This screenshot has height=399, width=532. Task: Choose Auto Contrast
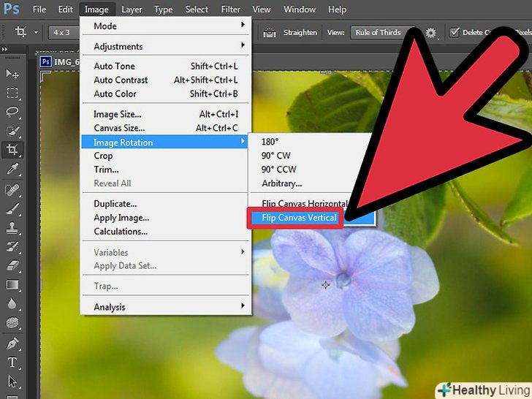click(x=167, y=80)
